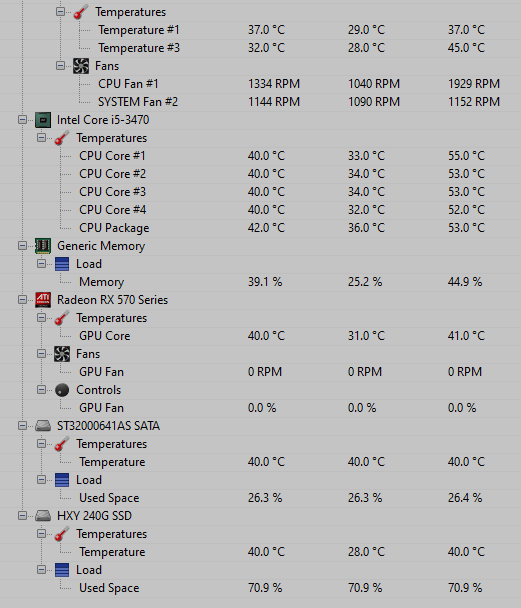
Task: Click the 1144 RPM SYSTEM Fan value
Action: pos(274,102)
